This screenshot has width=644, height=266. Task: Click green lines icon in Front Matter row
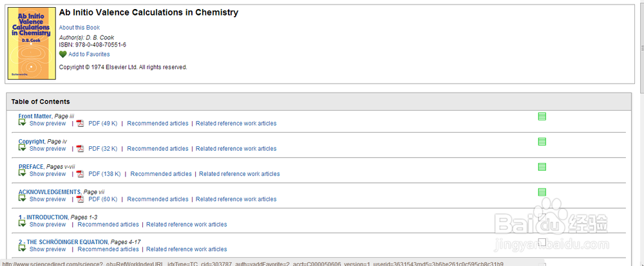point(542,117)
